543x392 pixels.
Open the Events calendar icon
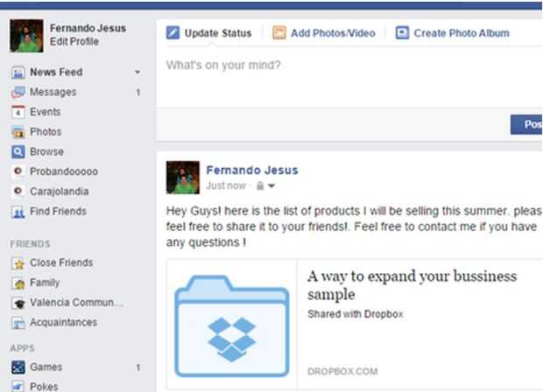click(x=18, y=112)
